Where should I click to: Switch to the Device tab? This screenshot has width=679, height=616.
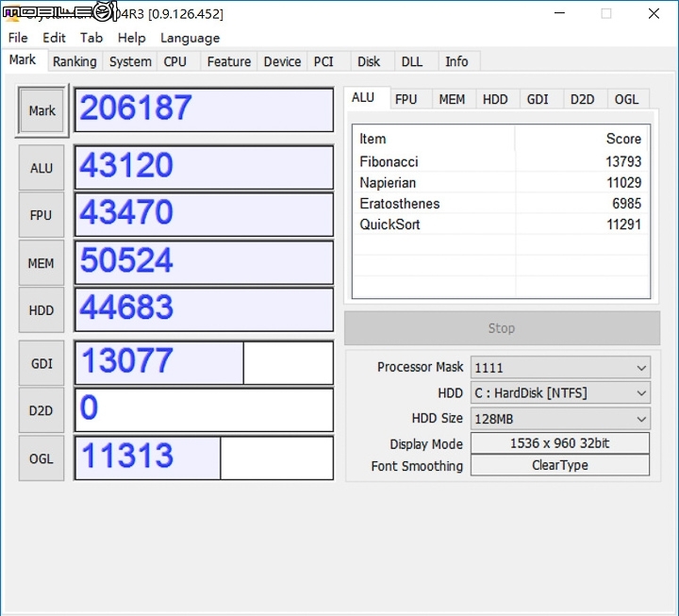[282, 61]
